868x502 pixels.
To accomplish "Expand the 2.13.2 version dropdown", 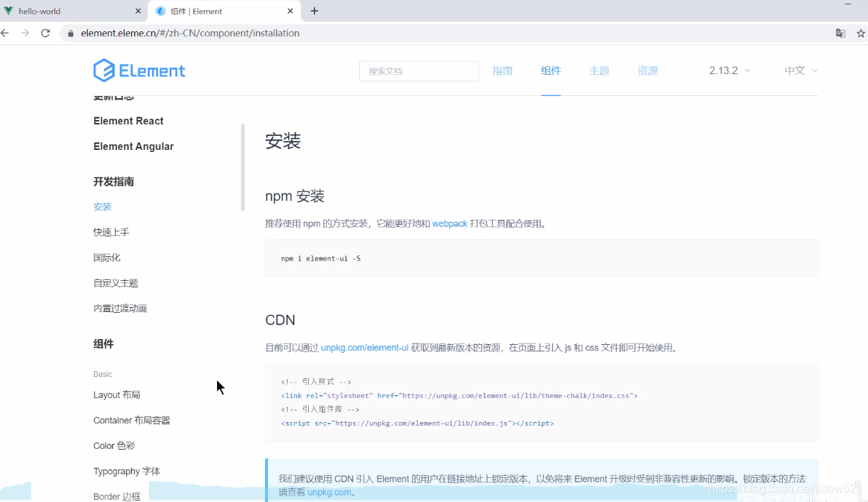I will coord(730,71).
